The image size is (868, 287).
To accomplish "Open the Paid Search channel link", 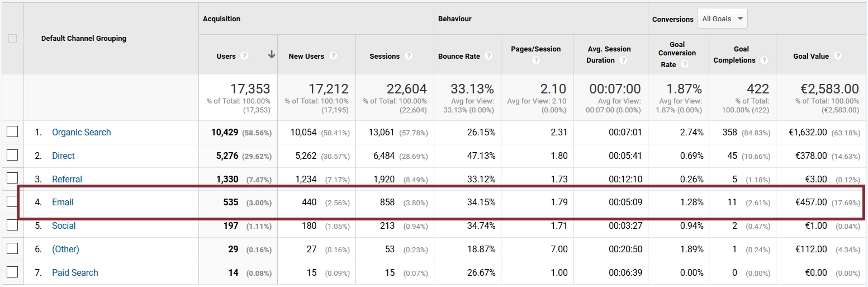I will [x=75, y=273].
